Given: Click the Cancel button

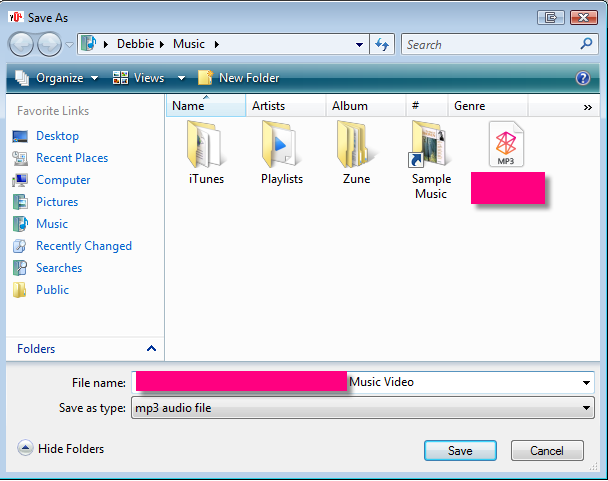Looking at the screenshot, I should pos(547,451).
